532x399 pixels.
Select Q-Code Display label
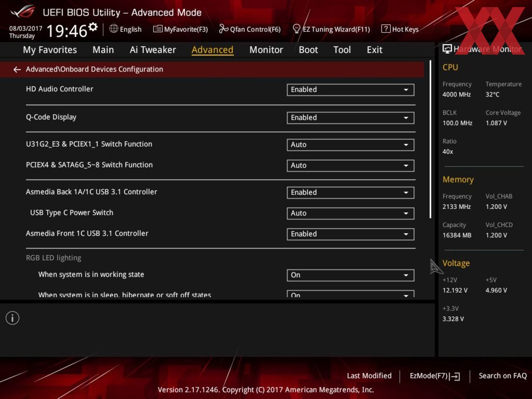[51, 117]
